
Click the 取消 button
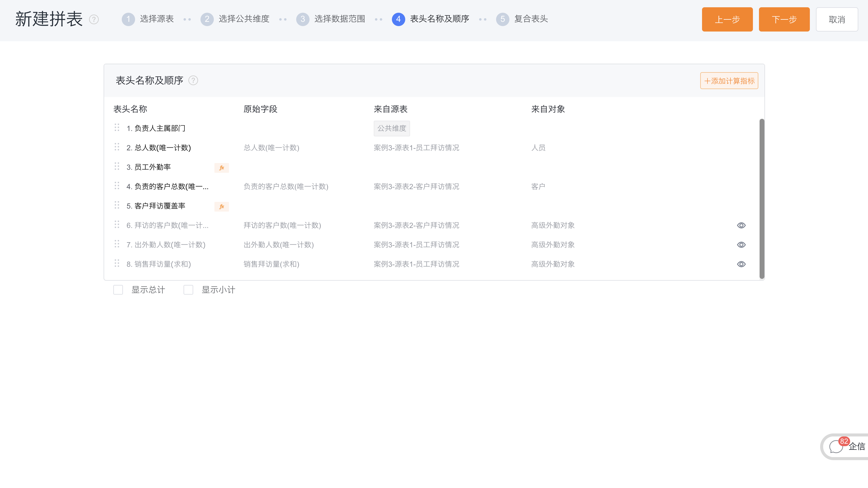837,20
